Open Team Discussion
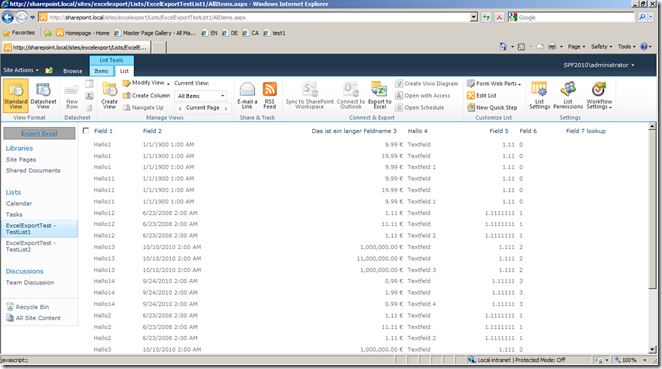Image resolution: width=662 pixels, height=369 pixels. [30, 282]
